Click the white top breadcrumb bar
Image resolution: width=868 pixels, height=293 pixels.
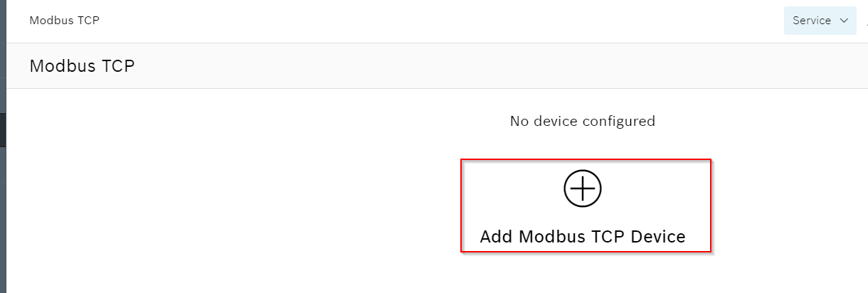coord(437,21)
